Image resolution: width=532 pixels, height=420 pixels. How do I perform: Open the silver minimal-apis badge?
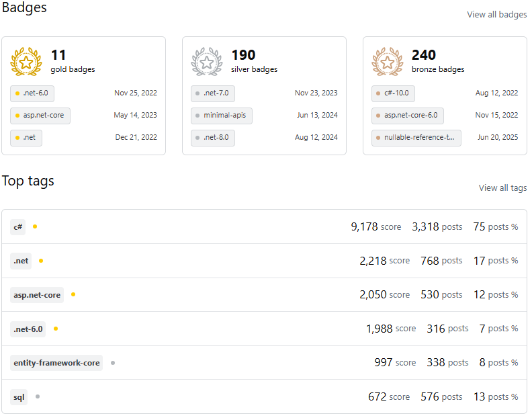click(222, 116)
